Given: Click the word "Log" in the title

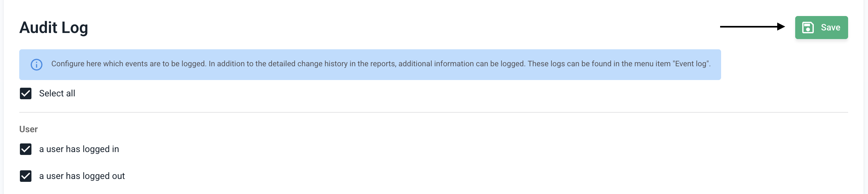Looking at the screenshot, I should (x=74, y=28).
